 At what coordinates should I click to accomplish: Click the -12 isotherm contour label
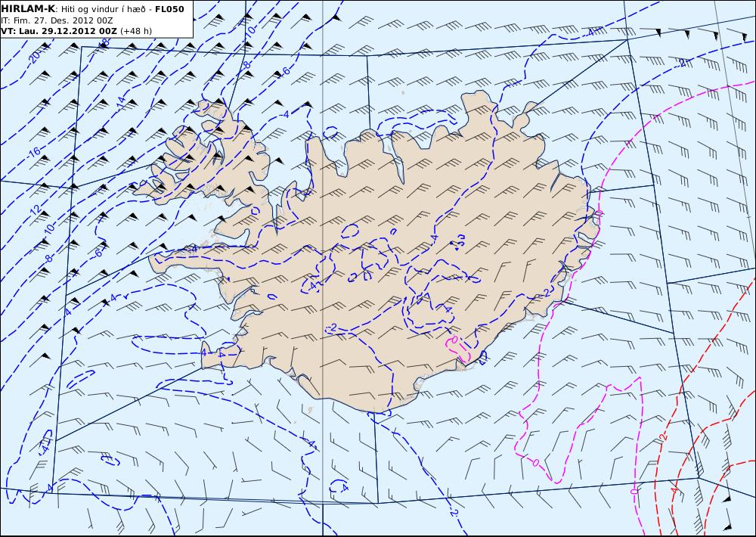(x=36, y=210)
